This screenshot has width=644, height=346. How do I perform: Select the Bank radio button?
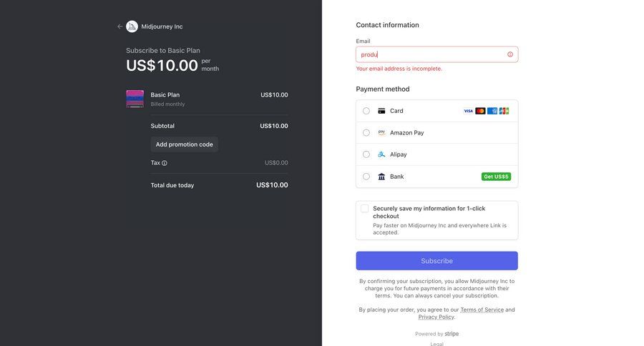366,177
